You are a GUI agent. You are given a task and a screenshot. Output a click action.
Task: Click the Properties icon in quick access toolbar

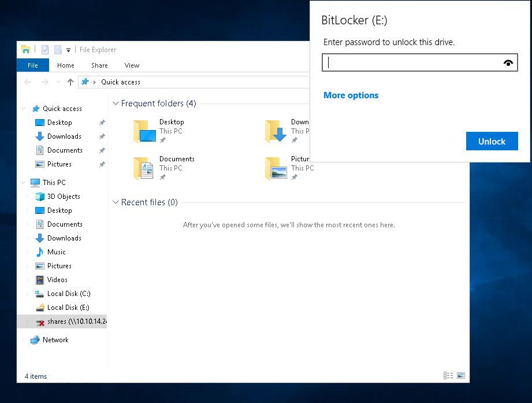tap(45, 50)
